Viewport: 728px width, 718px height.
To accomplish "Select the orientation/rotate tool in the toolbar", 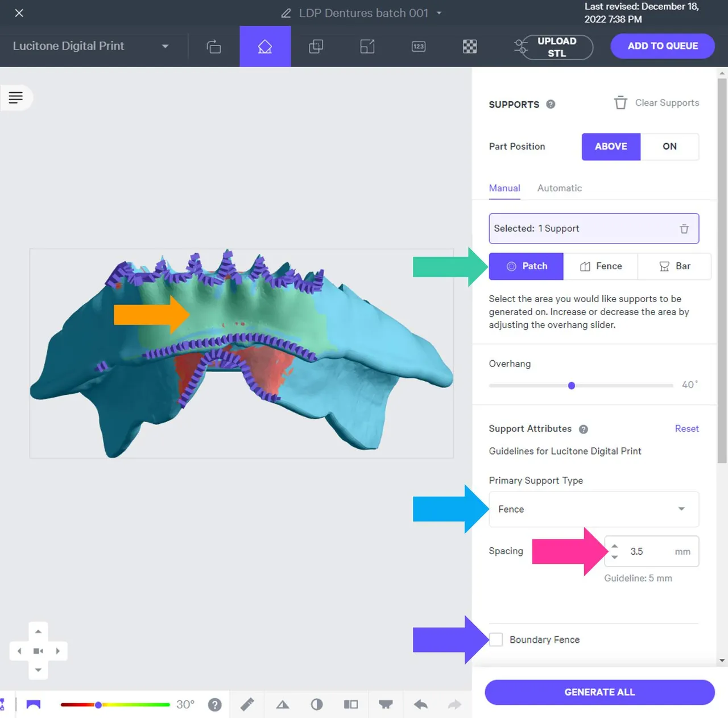I will tap(214, 47).
